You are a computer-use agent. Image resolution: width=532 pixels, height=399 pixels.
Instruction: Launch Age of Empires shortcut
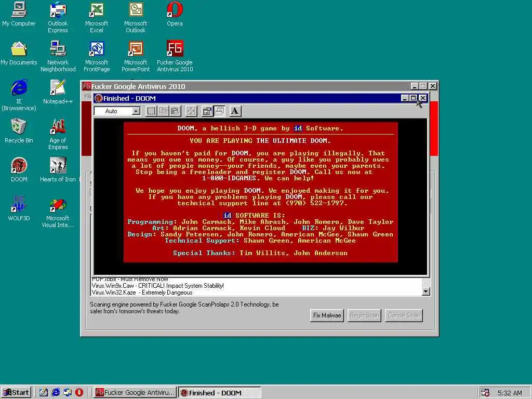pos(58,134)
